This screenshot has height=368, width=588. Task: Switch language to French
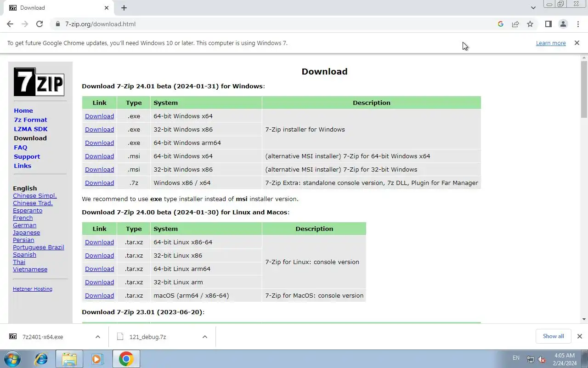click(23, 218)
